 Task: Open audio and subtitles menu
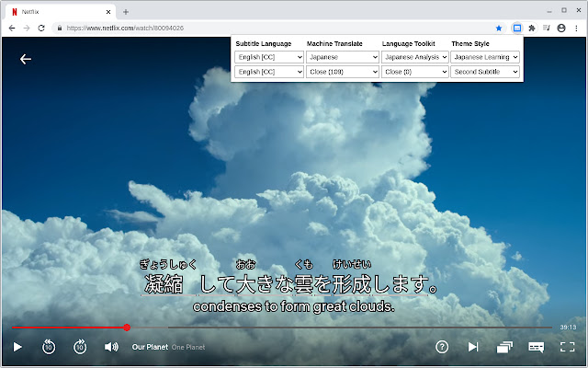click(x=537, y=347)
